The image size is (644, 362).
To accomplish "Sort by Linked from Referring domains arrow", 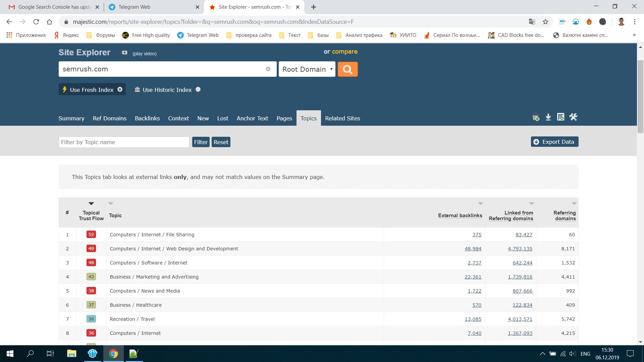I will click(x=532, y=203).
